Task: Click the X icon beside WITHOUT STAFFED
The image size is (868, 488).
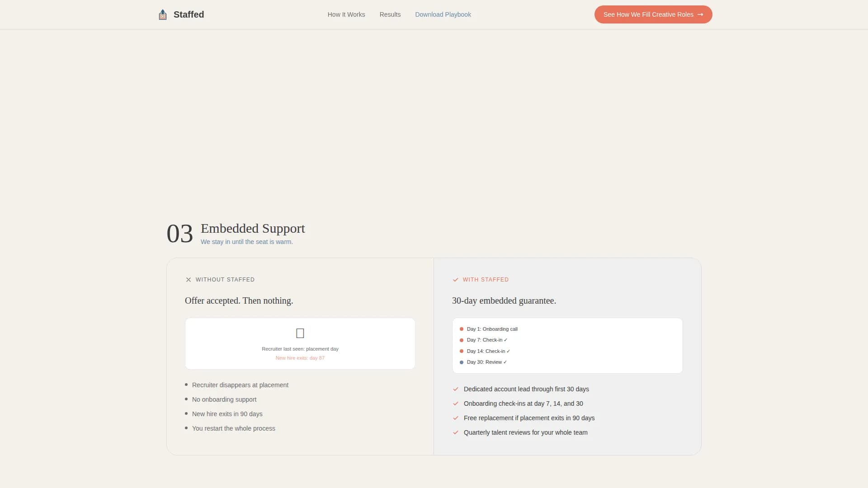Action: pos(188,279)
